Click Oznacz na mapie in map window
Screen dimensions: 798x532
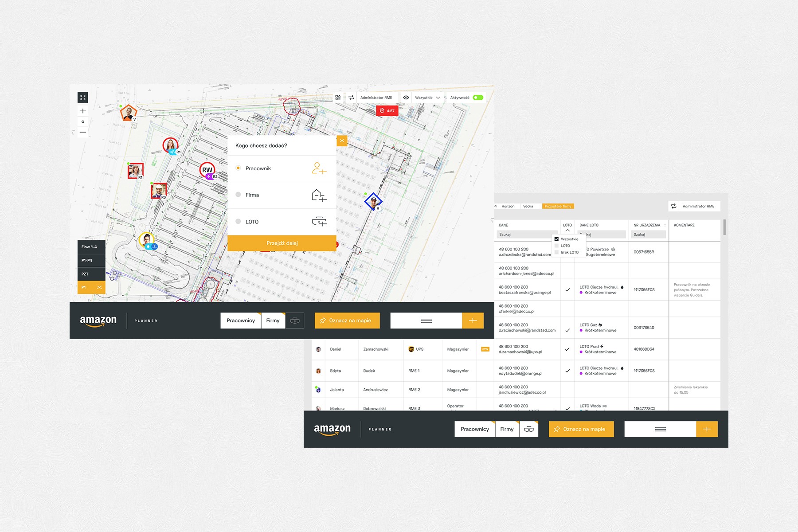pos(347,321)
